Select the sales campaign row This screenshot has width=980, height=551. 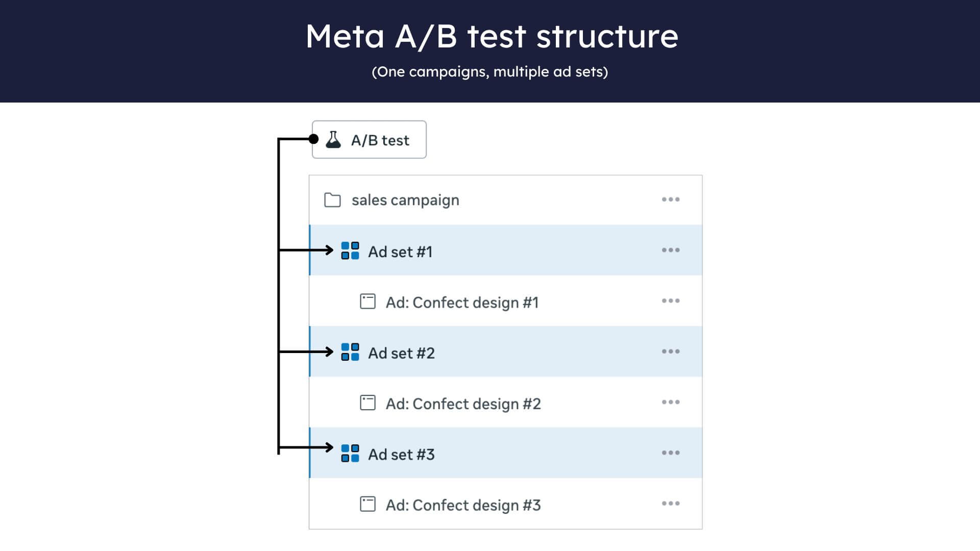[x=505, y=200]
